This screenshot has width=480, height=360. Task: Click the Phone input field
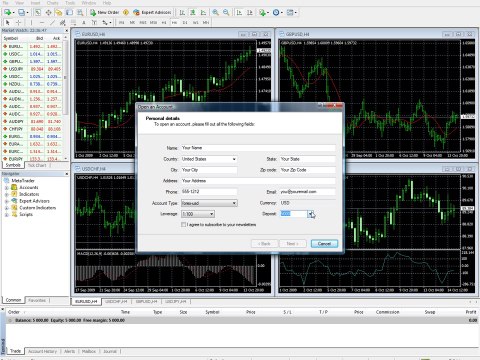209,192
